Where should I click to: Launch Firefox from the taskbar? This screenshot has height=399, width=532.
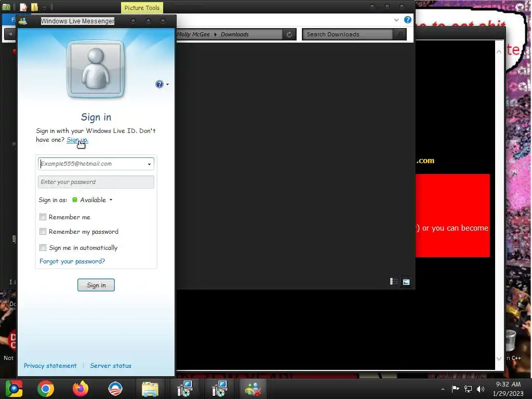81,389
